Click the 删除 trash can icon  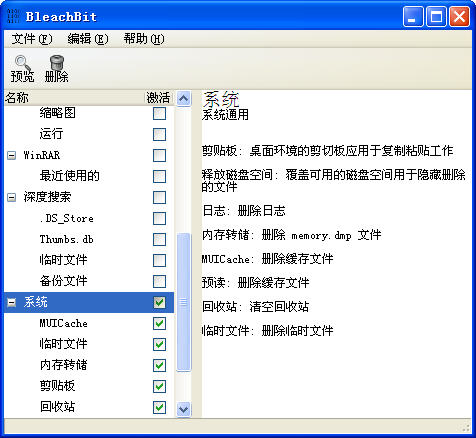57,62
